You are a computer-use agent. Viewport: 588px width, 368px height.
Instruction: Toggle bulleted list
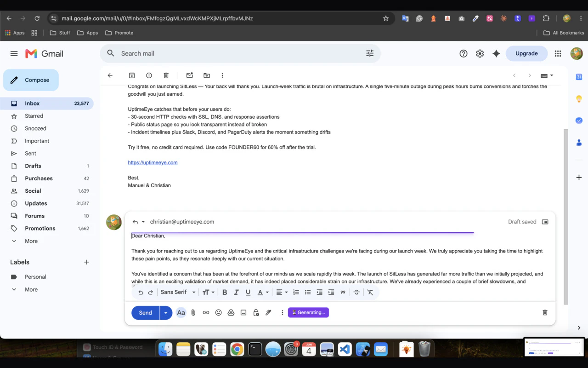point(308,293)
